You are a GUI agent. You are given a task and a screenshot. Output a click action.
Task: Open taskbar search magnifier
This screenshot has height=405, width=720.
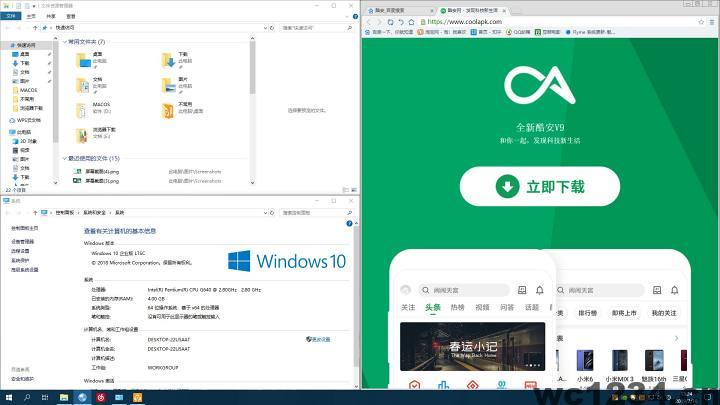point(27,398)
